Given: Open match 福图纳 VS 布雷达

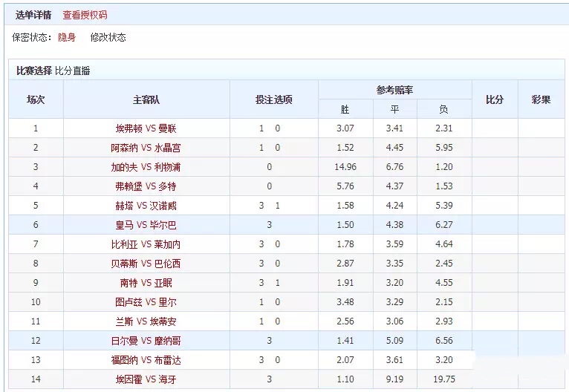Looking at the screenshot, I should pyautogui.click(x=146, y=360).
